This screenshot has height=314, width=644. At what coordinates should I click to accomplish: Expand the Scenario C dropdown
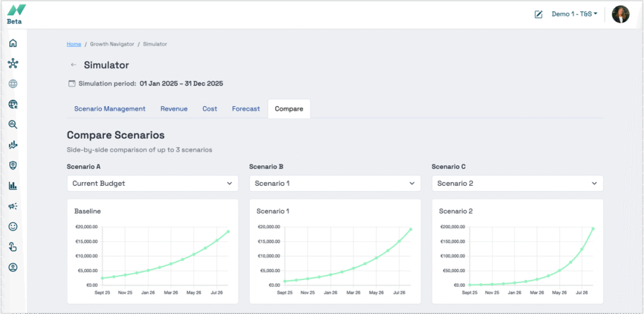(x=517, y=183)
